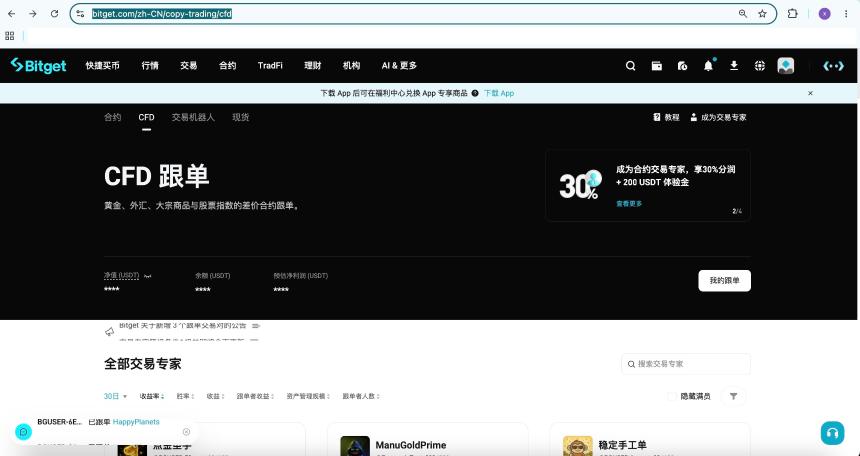The height and width of the screenshot is (456, 860).
Task: Open the 交易 header menu
Action: click(188, 66)
